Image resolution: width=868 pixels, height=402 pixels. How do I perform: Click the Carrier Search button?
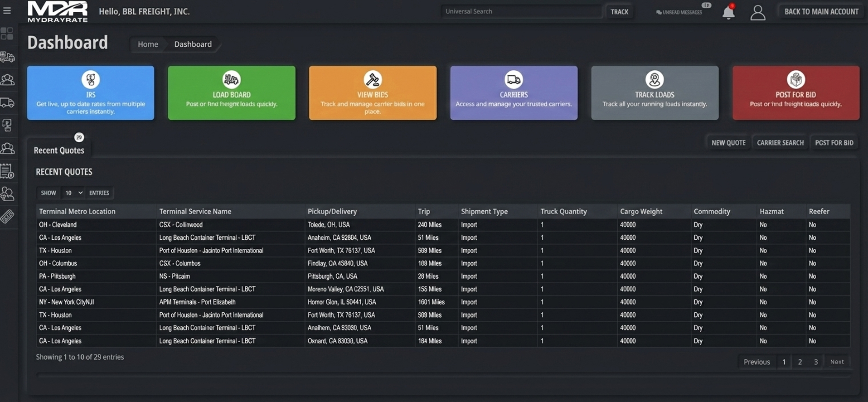click(780, 143)
